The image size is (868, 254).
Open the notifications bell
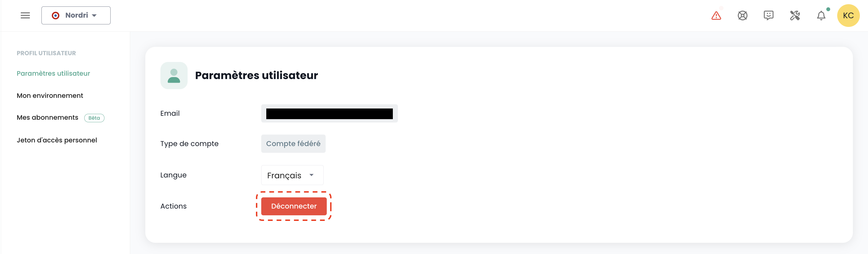click(x=821, y=15)
